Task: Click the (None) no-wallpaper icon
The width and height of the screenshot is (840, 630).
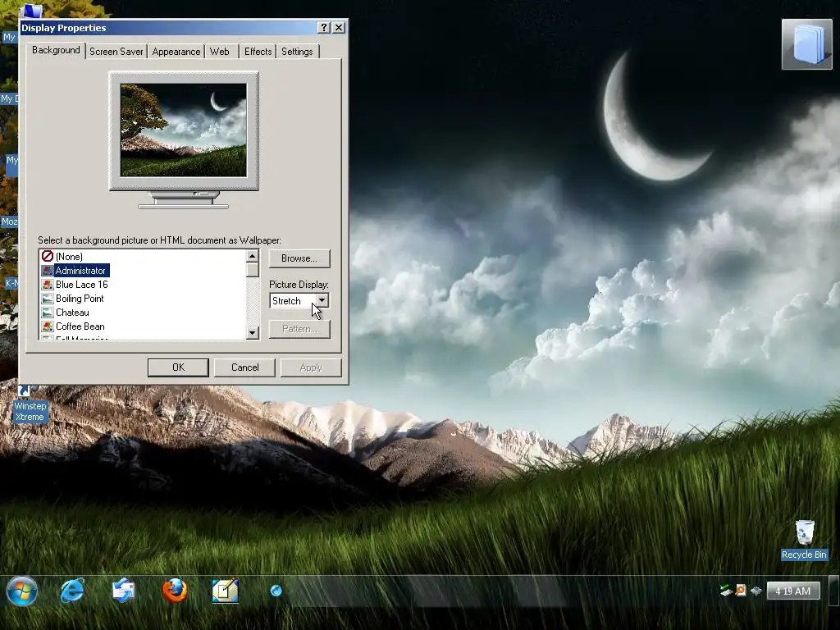Action: (48, 257)
